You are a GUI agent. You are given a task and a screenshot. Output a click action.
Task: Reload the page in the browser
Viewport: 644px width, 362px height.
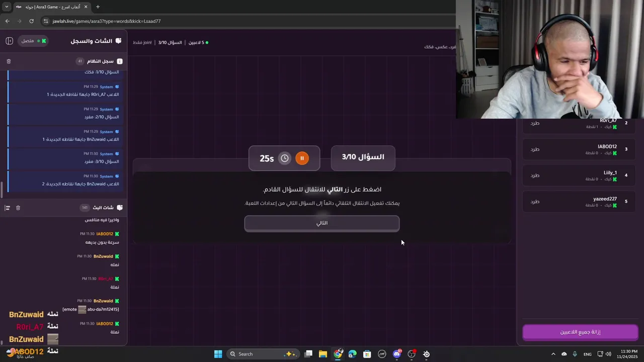coord(32,21)
